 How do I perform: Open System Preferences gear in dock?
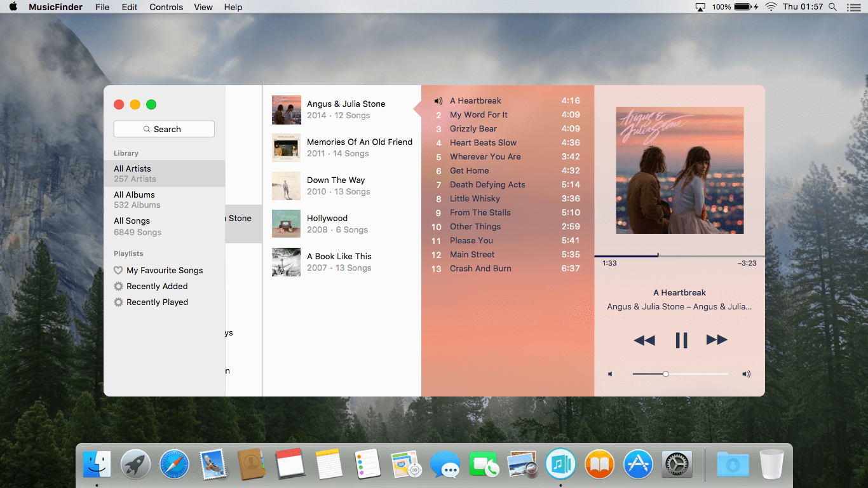pyautogui.click(x=677, y=464)
